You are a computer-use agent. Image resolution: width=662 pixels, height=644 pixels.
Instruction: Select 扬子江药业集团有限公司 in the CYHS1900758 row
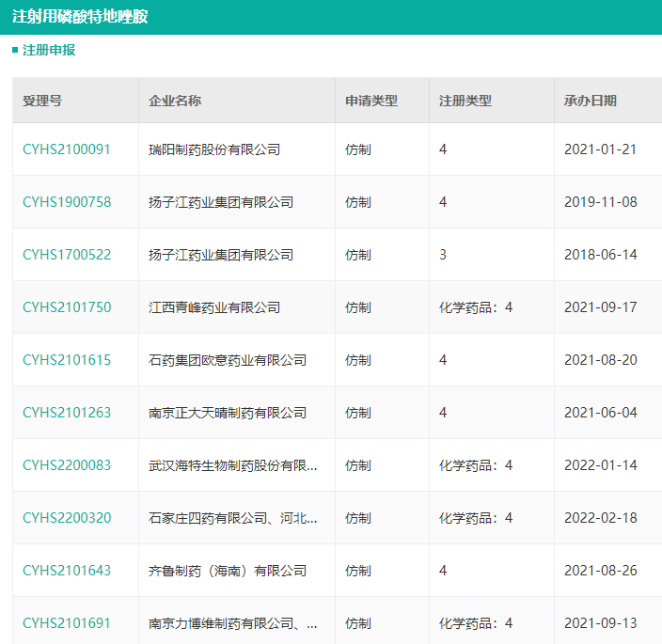coord(221,202)
